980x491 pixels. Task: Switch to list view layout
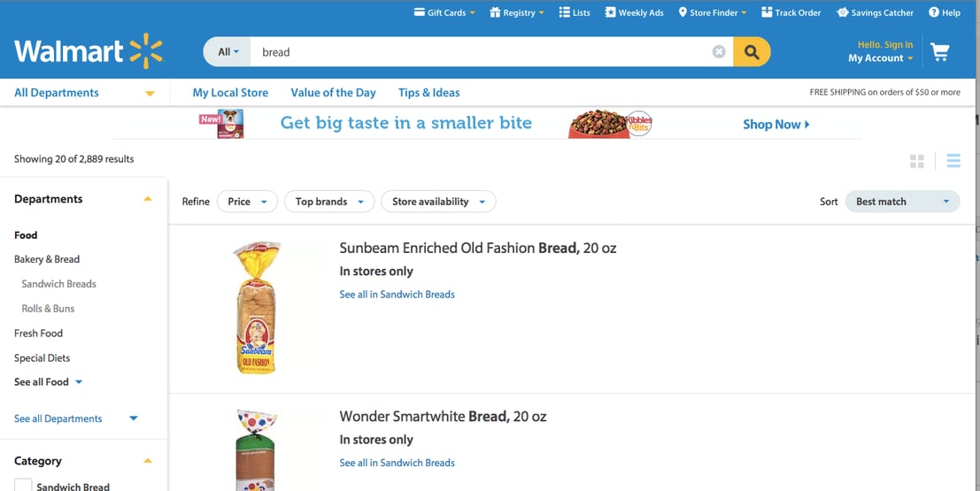(953, 161)
